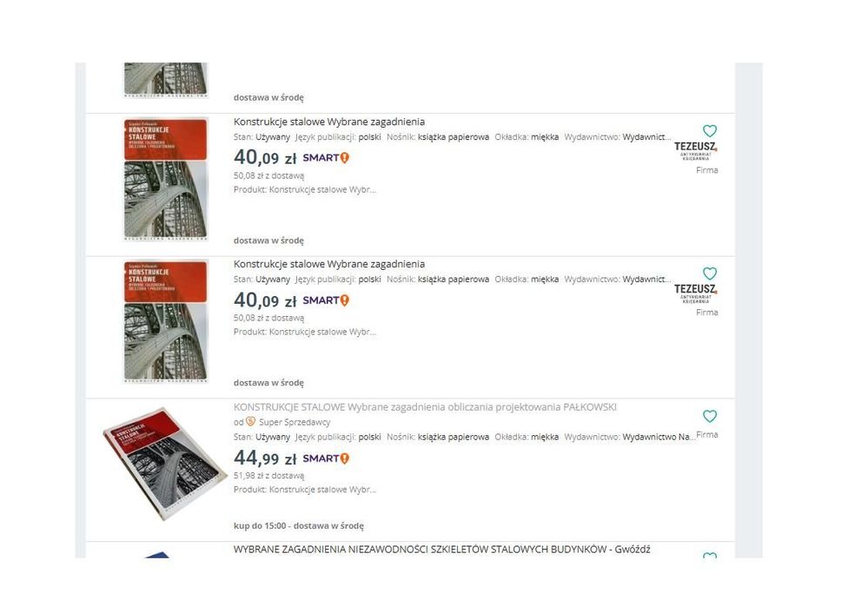Viewport: 868px width, 613px height.
Task: Open partially visible top book cover thumbnail
Action: [x=165, y=80]
